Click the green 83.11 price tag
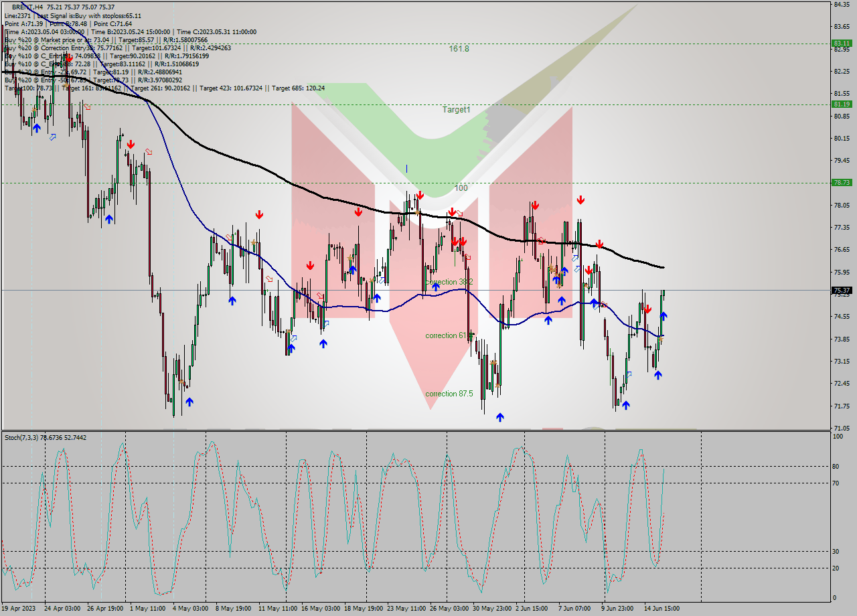Viewport: 857px width, 616px height. [842, 43]
